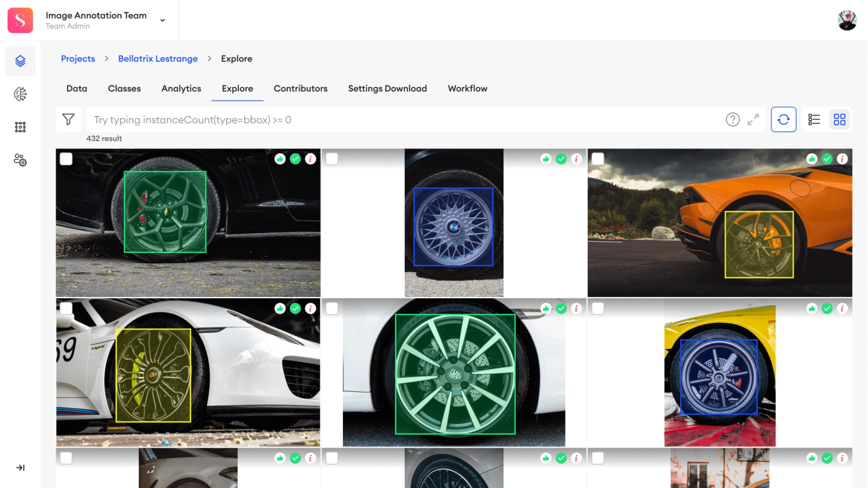
Task: Click the 'Explore' breadcrumb text
Action: 237,59
